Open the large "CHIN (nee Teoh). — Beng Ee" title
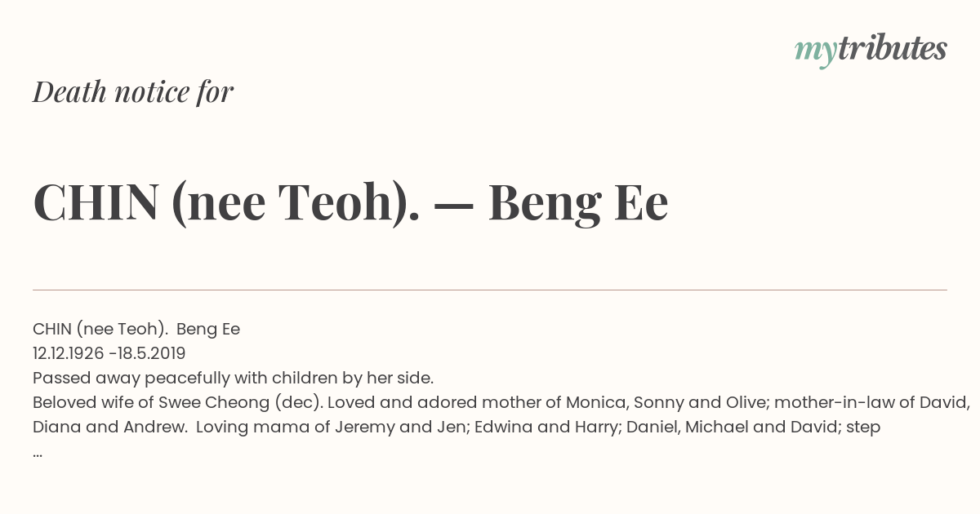980x514 pixels. (350, 203)
